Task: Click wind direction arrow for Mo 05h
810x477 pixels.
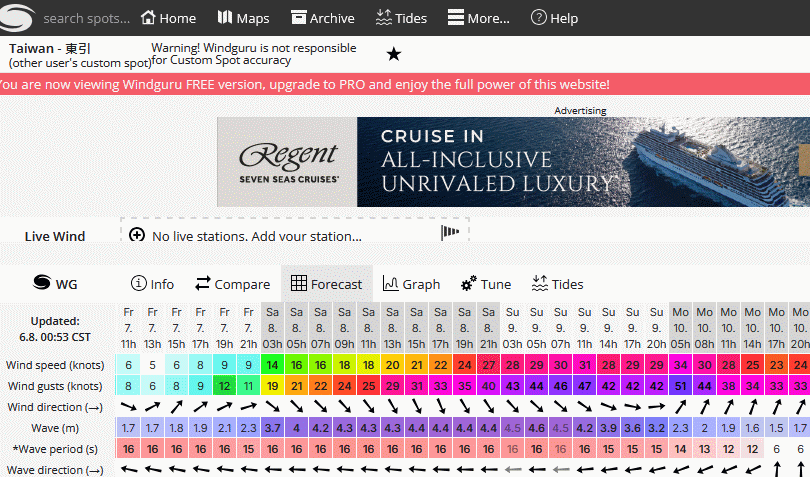Action: coord(680,407)
